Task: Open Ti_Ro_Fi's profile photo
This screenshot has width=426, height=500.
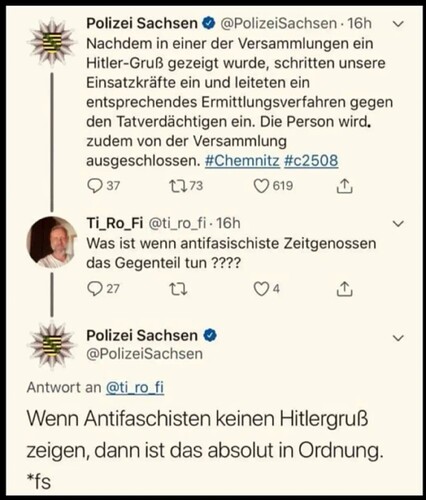Action: (x=51, y=242)
